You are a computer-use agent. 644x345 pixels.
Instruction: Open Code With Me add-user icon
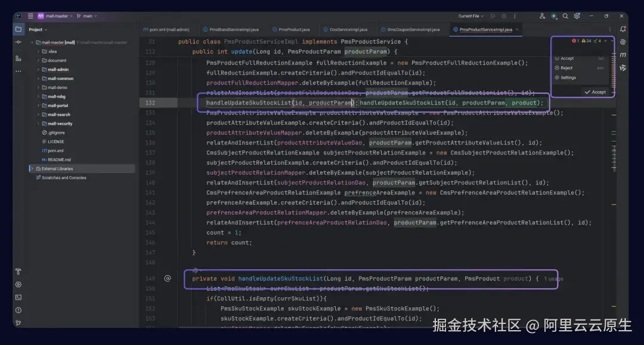(542, 16)
